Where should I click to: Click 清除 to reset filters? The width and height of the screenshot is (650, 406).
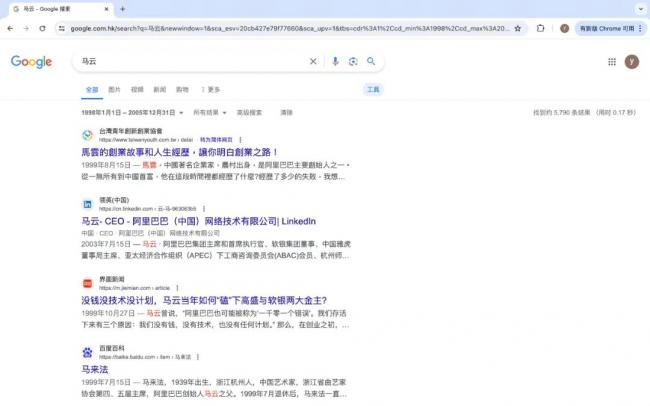287,113
